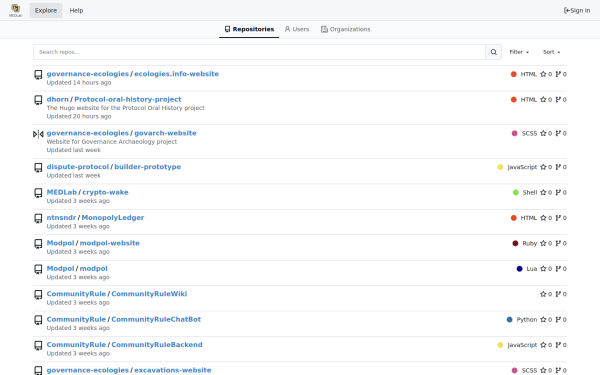The image size is (600, 375).
Task: Click the star icon on ecologies.info-website row
Action: pos(543,74)
